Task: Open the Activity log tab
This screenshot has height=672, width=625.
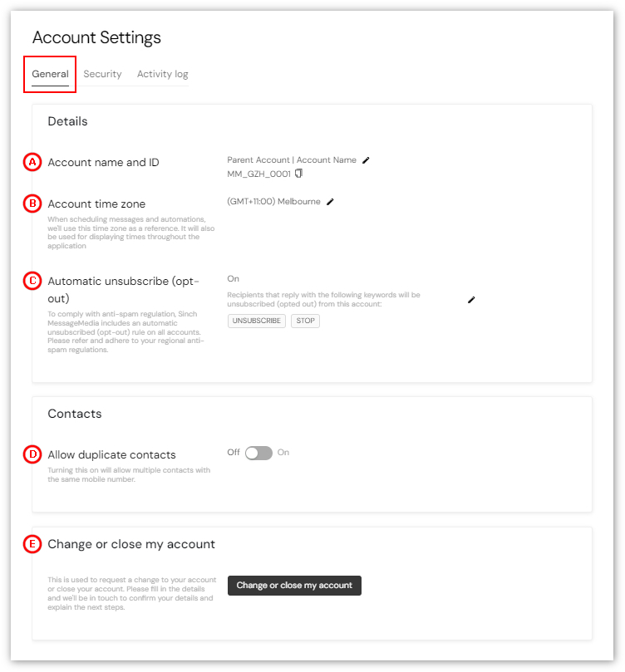Action: click(x=162, y=74)
